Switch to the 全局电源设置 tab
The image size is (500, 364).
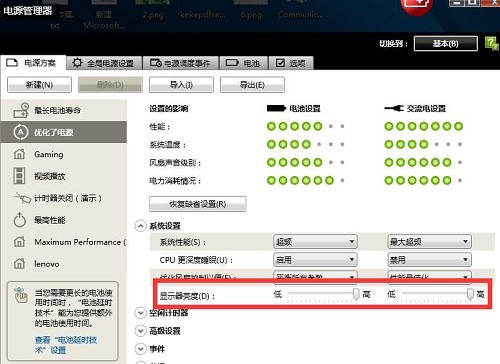coord(104,63)
